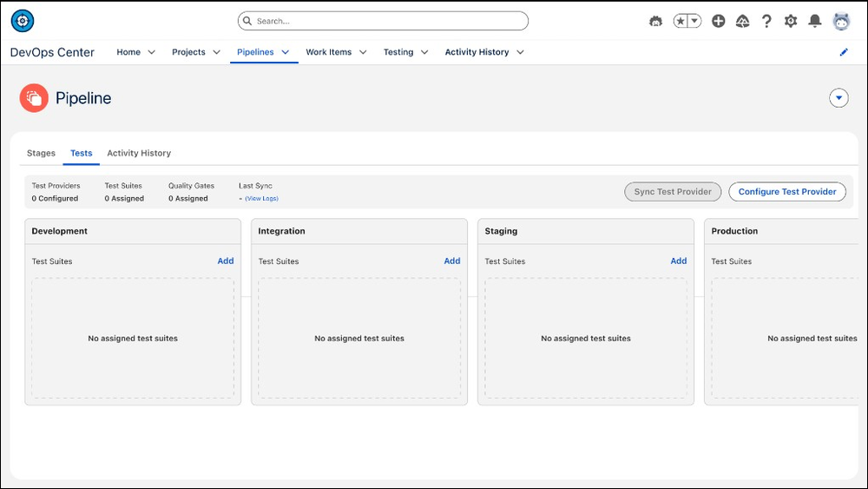Screen dimensions: 868x489
Task: Open the App Launcher logo icon
Action: [23, 21]
